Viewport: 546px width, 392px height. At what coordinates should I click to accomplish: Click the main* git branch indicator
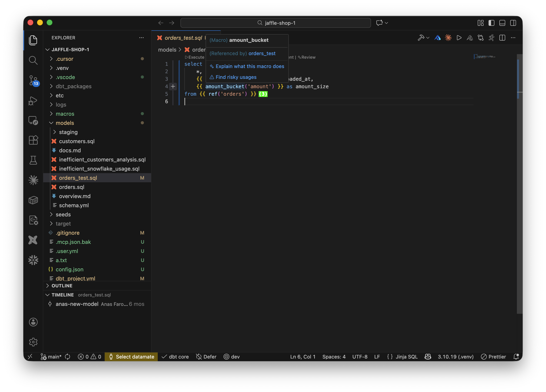pos(51,357)
